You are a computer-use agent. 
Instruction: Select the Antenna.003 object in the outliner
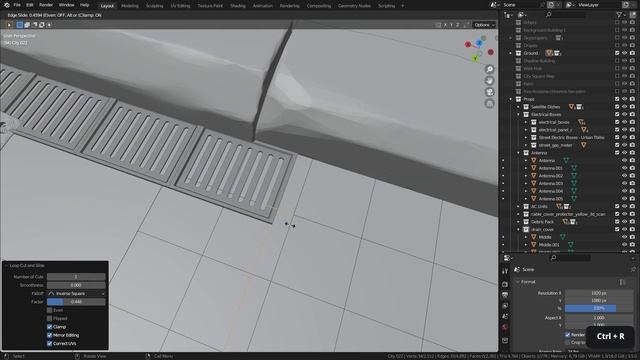pyautogui.click(x=551, y=184)
